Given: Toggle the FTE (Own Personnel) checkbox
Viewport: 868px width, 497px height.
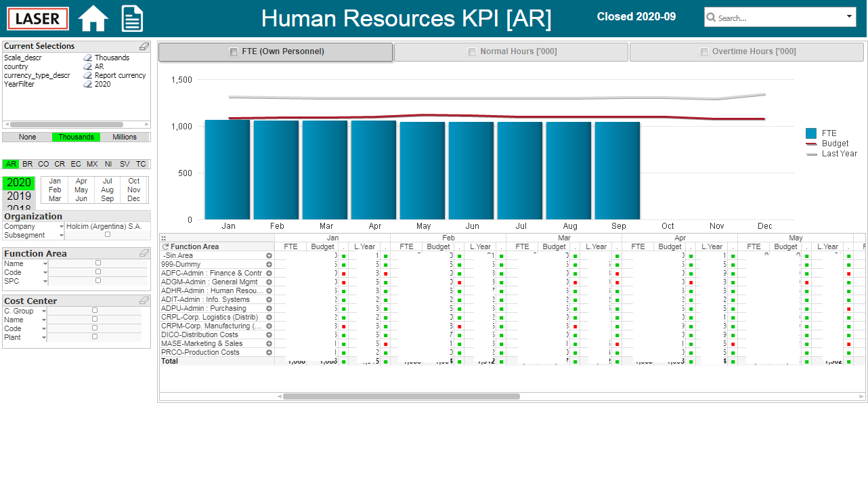Looking at the screenshot, I should point(234,51).
